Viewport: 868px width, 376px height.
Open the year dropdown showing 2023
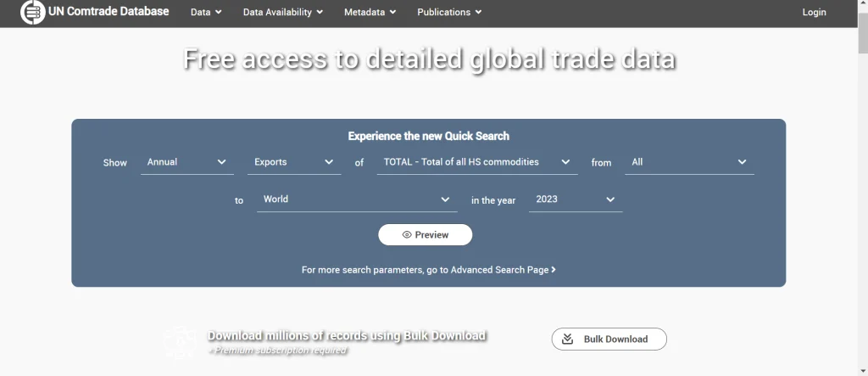coord(576,199)
